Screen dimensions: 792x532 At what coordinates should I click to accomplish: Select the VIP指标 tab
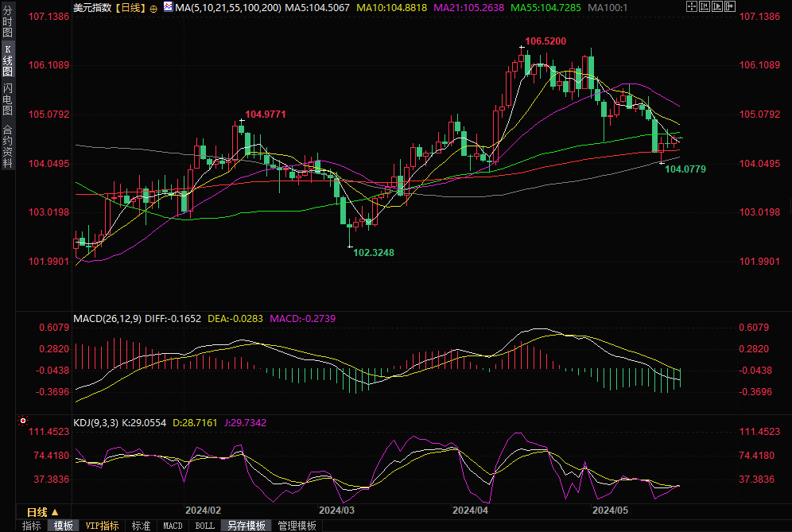pos(102,526)
